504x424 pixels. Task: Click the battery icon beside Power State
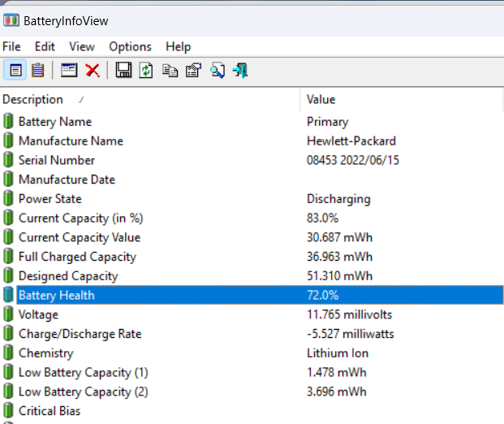pyautogui.click(x=8, y=199)
